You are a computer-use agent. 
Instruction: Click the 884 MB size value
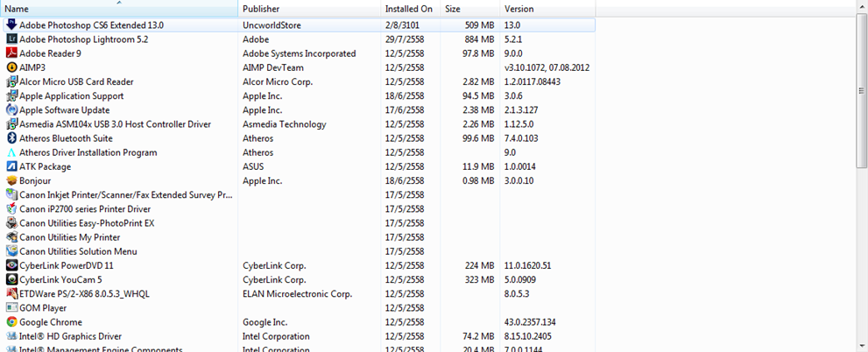point(479,39)
